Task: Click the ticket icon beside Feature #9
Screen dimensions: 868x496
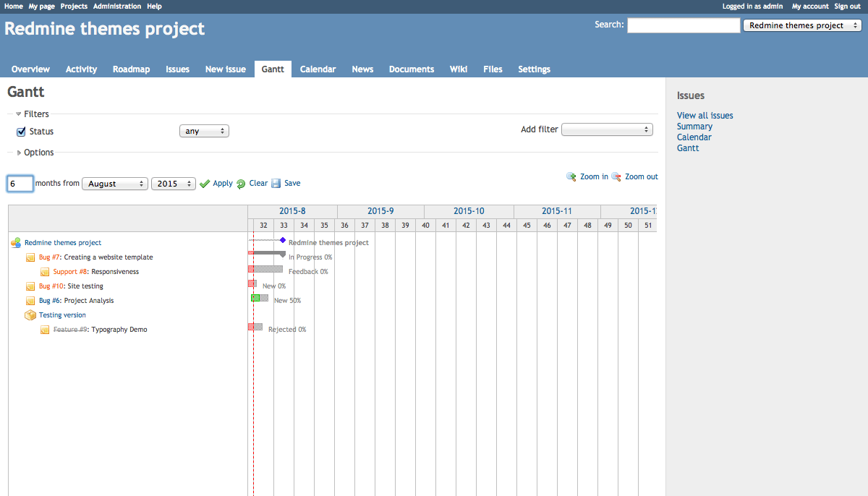Action: tap(45, 330)
